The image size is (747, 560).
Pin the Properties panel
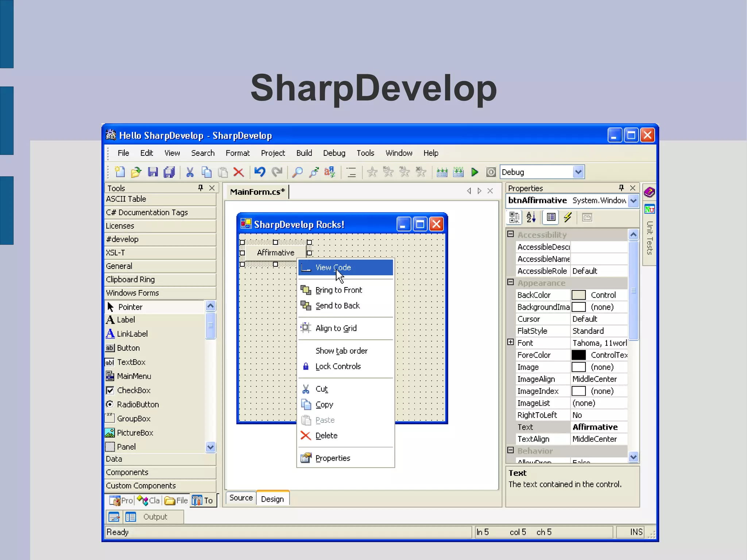click(621, 188)
